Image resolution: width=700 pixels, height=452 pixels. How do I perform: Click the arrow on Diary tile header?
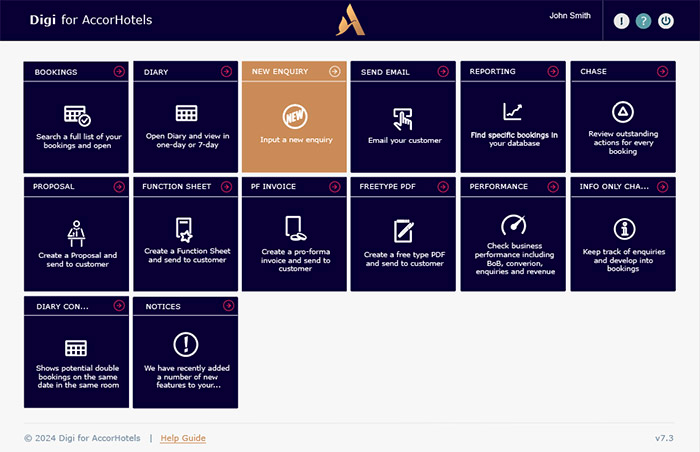226,71
